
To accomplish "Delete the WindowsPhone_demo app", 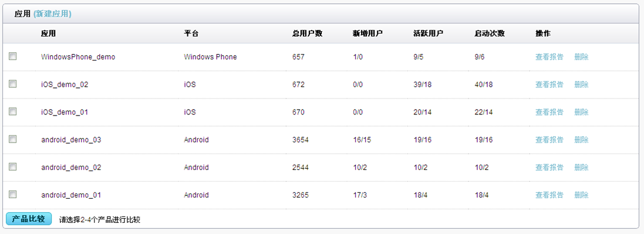I will click(581, 57).
